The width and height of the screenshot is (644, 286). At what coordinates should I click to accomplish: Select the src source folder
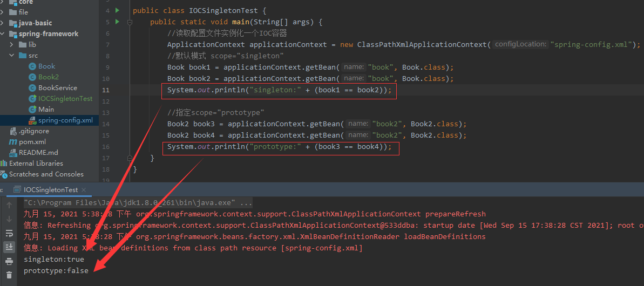click(x=33, y=56)
